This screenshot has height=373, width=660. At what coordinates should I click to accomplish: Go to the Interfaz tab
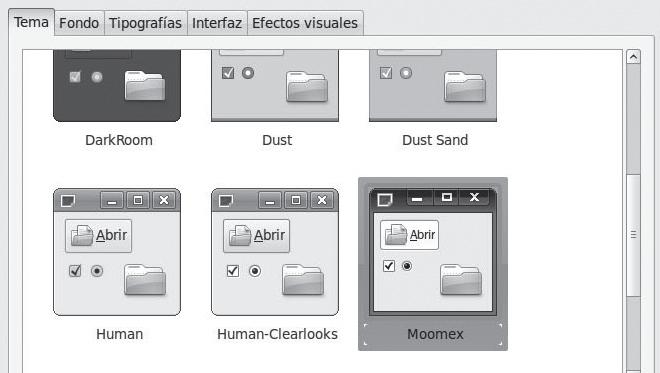[x=217, y=23]
